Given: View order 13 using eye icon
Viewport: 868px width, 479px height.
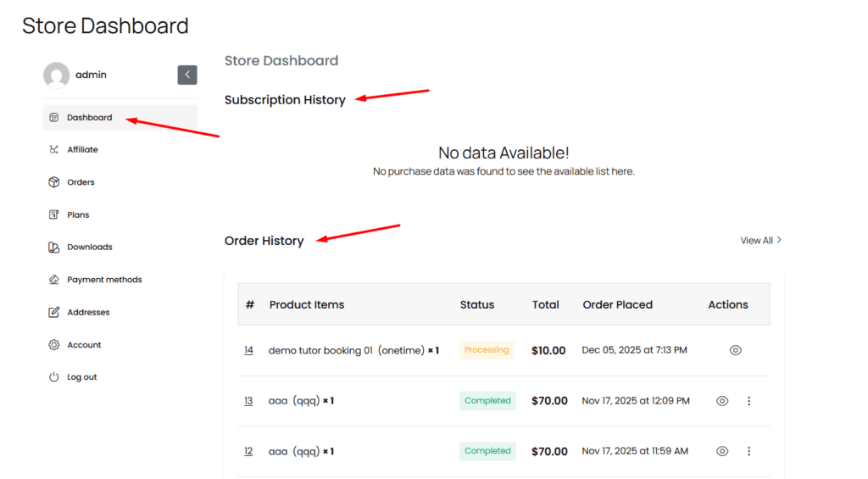Looking at the screenshot, I should 722,401.
